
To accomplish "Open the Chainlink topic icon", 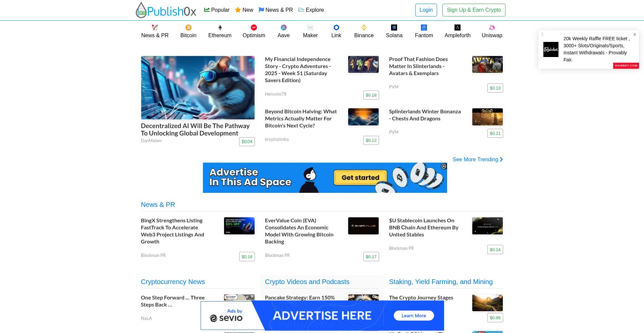I will point(336,27).
